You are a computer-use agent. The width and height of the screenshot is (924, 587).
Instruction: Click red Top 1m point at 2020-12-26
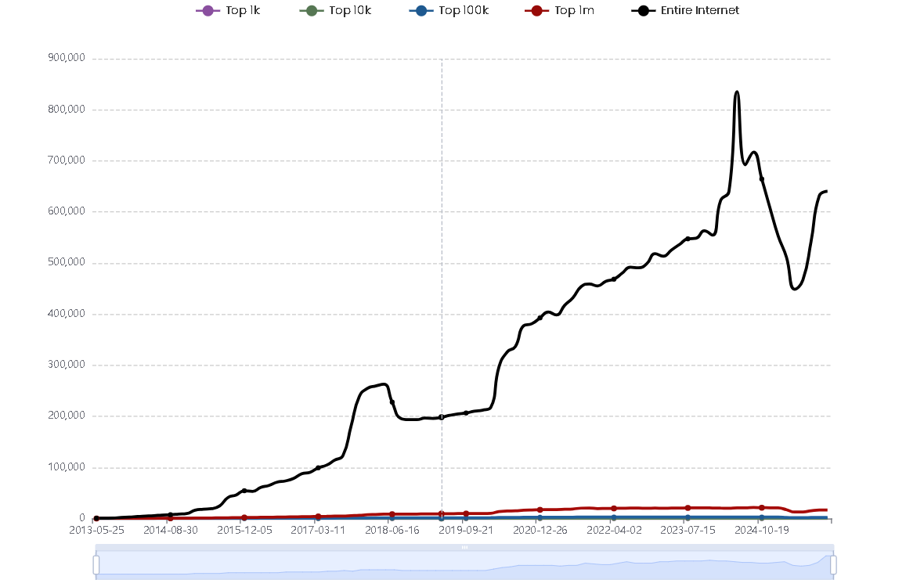(540, 510)
